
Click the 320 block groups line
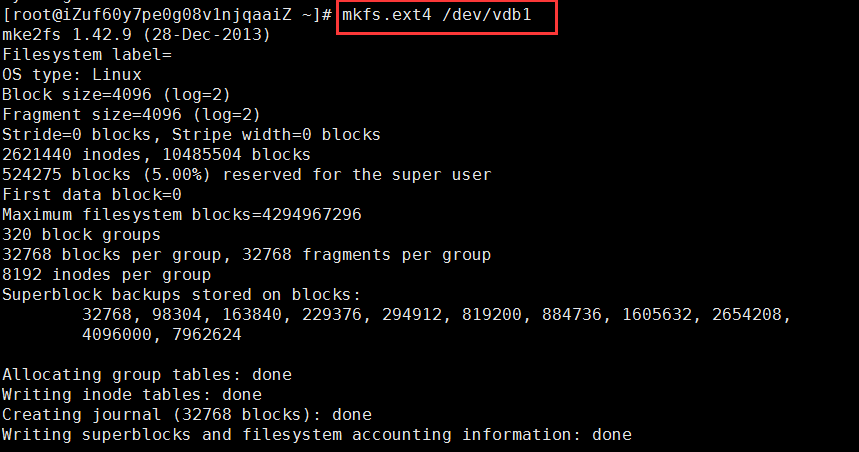pos(82,234)
